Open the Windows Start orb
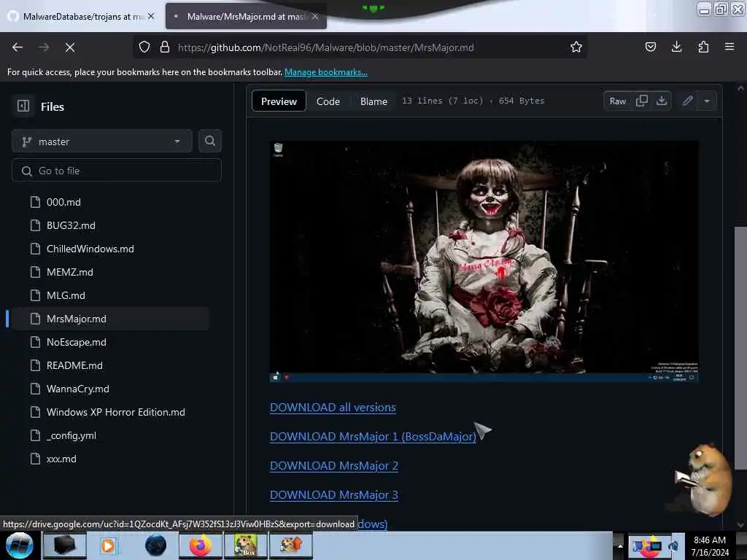This screenshot has height=560, width=747. (x=20, y=545)
